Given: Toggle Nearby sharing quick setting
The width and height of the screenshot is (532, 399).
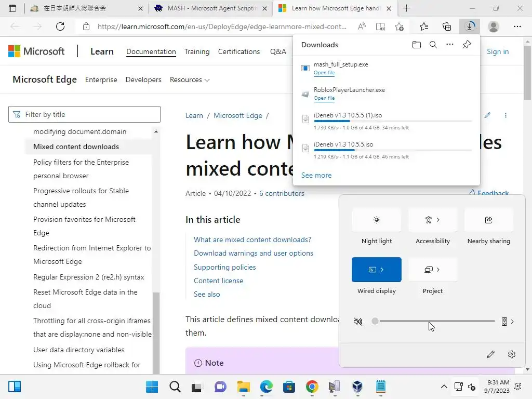Looking at the screenshot, I should pyautogui.click(x=488, y=220).
